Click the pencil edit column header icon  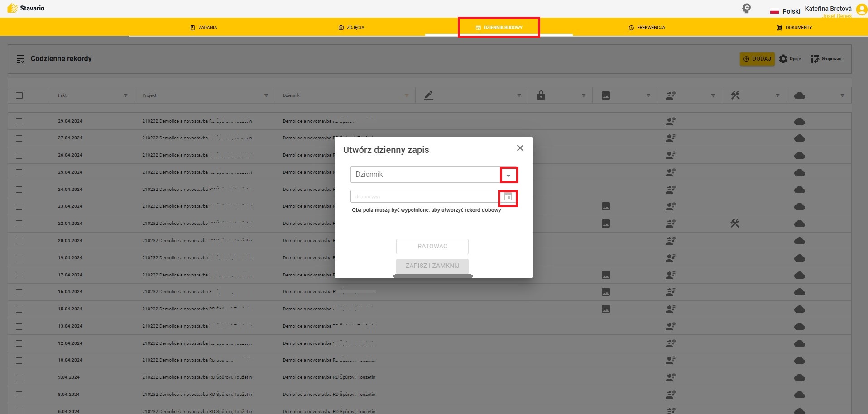[x=429, y=95]
